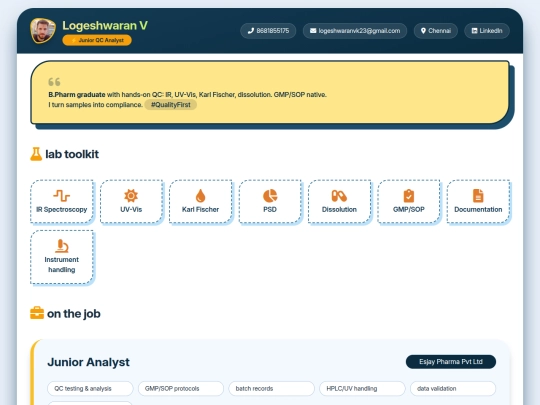Click the Logeshwaran V name heading
Screen dimensions: 540x405
pyautogui.click(x=105, y=25)
